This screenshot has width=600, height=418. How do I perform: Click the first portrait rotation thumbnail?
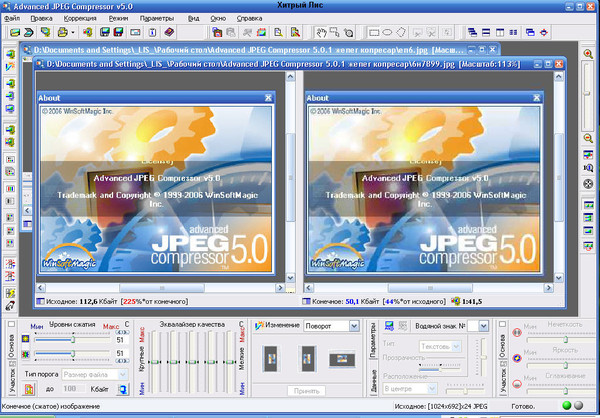[270, 358]
